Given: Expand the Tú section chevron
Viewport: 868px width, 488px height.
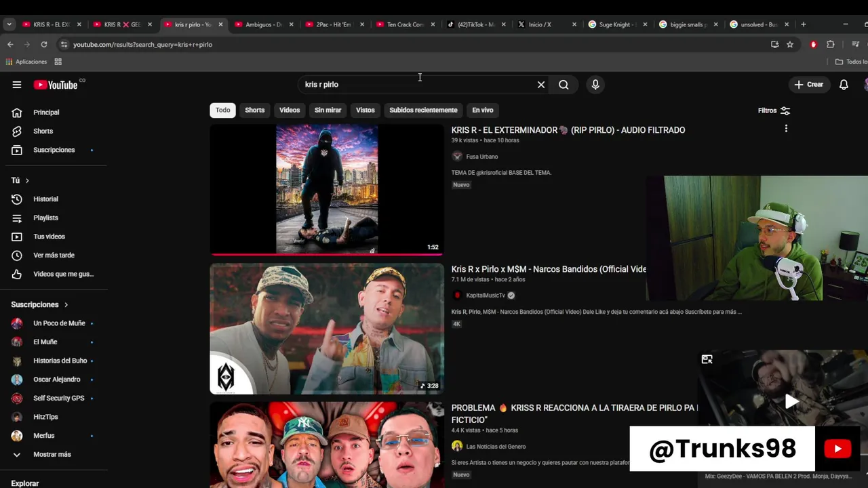Looking at the screenshot, I should pos(27,180).
